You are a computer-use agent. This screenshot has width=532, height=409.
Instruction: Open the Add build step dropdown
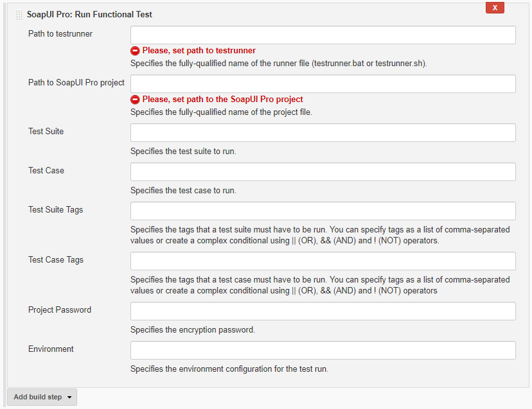42,397
